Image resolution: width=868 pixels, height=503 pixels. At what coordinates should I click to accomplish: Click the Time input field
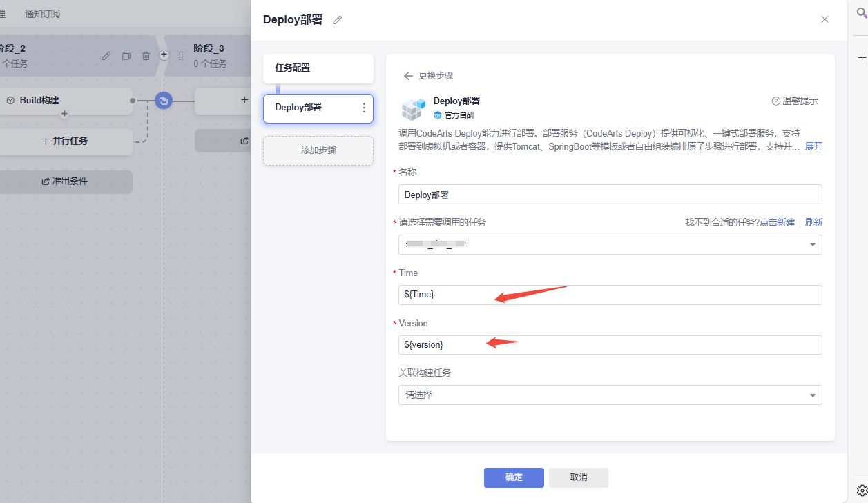(x=610, y=295)
